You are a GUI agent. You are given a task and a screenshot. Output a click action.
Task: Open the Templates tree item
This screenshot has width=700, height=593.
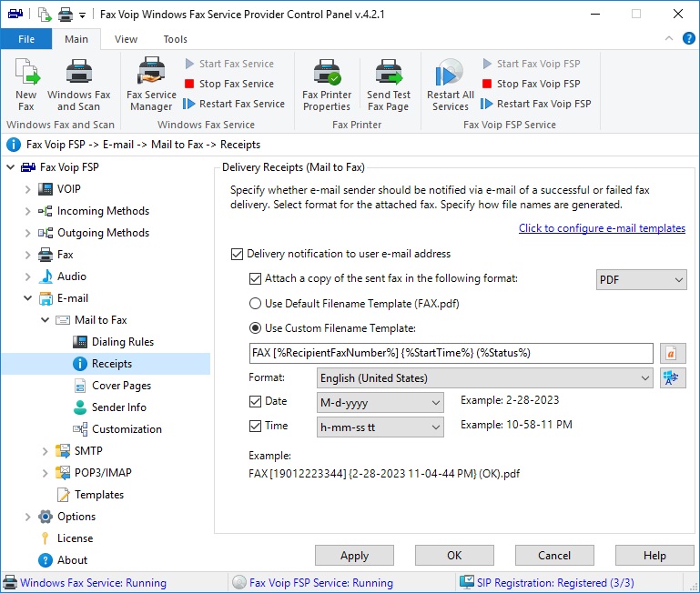point(90,496)
